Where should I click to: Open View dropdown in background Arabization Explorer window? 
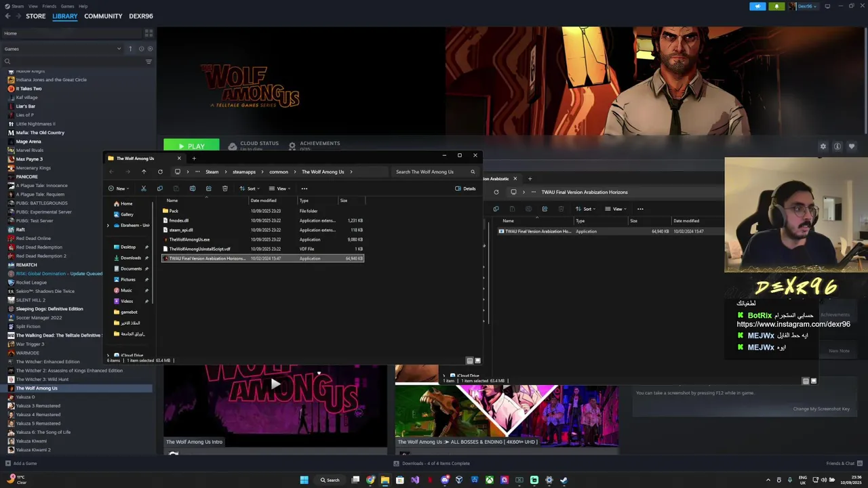616,209
